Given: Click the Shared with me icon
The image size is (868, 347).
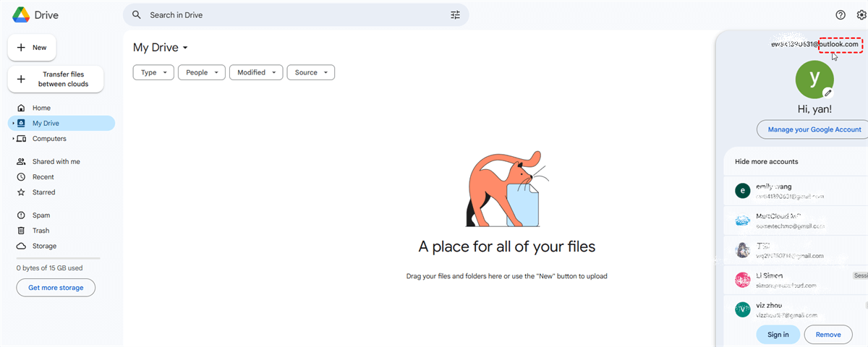Looking at the screenshot, I should coord(21,162).
